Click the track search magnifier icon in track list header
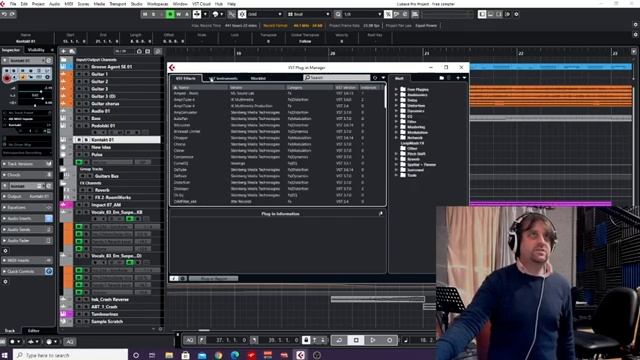The image size is (640, 360). [x=158, y=51]
